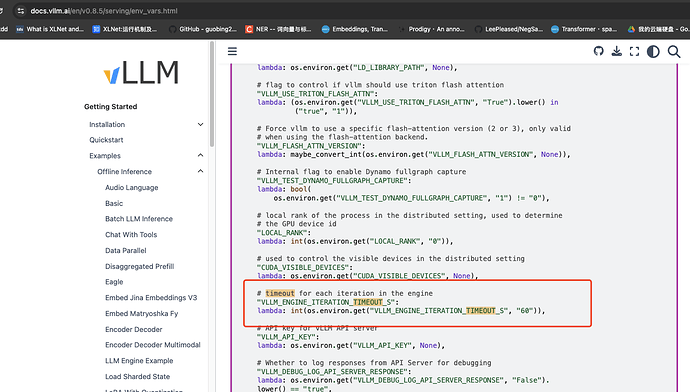Toggle the sidebar hamburger menu

click(232, 51)
